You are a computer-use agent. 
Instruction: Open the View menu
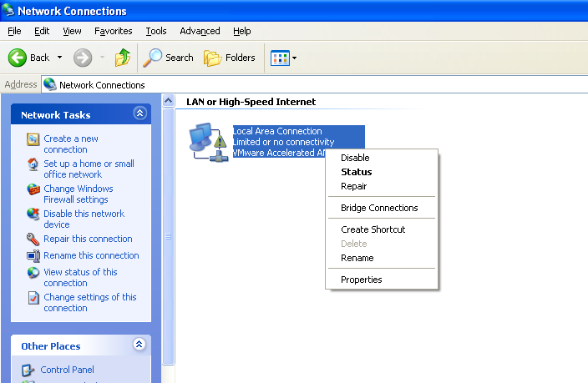coord(72,31)
